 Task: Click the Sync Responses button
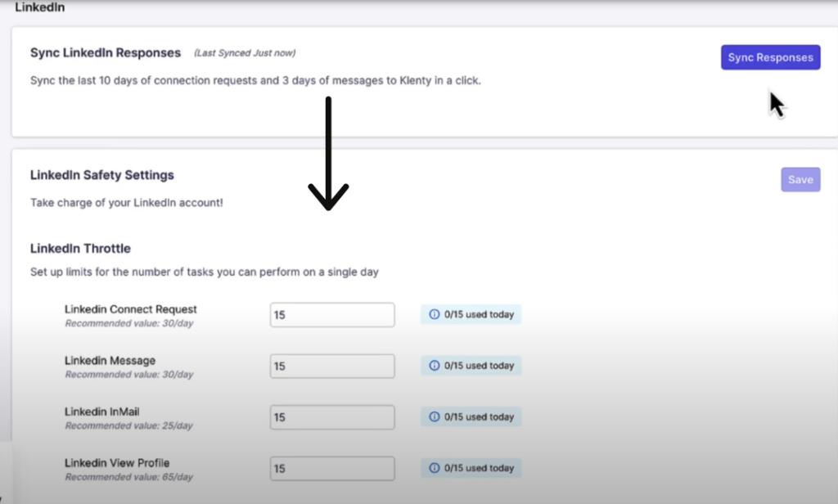click(x=770, y=57)
